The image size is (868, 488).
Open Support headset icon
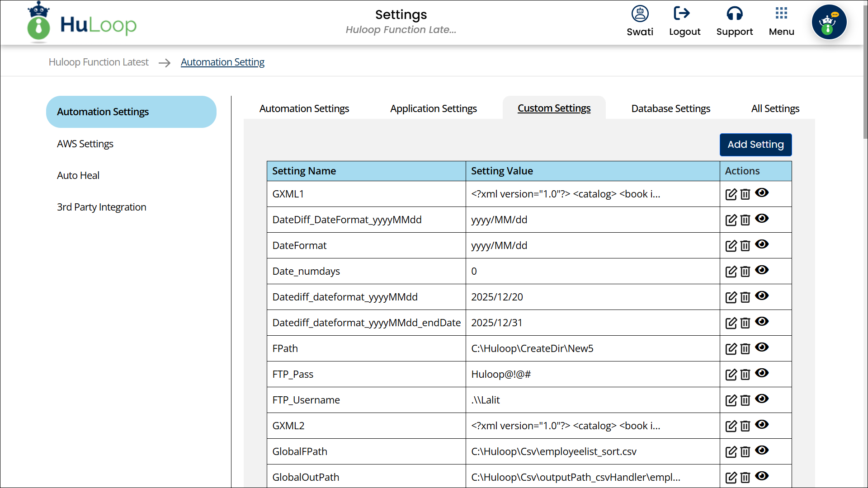click(734, 14)
